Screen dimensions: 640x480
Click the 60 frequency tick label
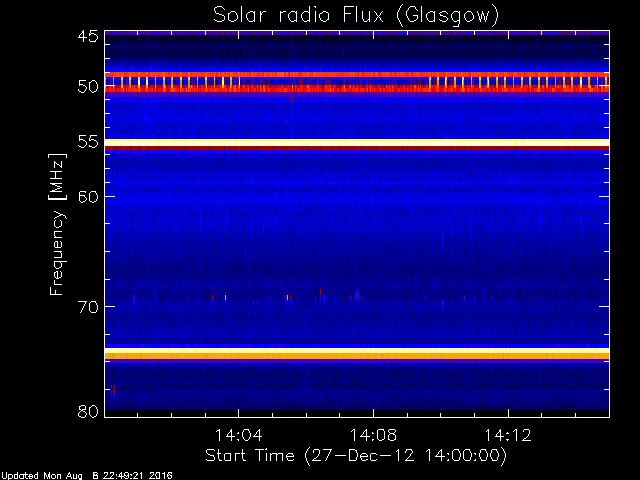[x=88, y=196]
